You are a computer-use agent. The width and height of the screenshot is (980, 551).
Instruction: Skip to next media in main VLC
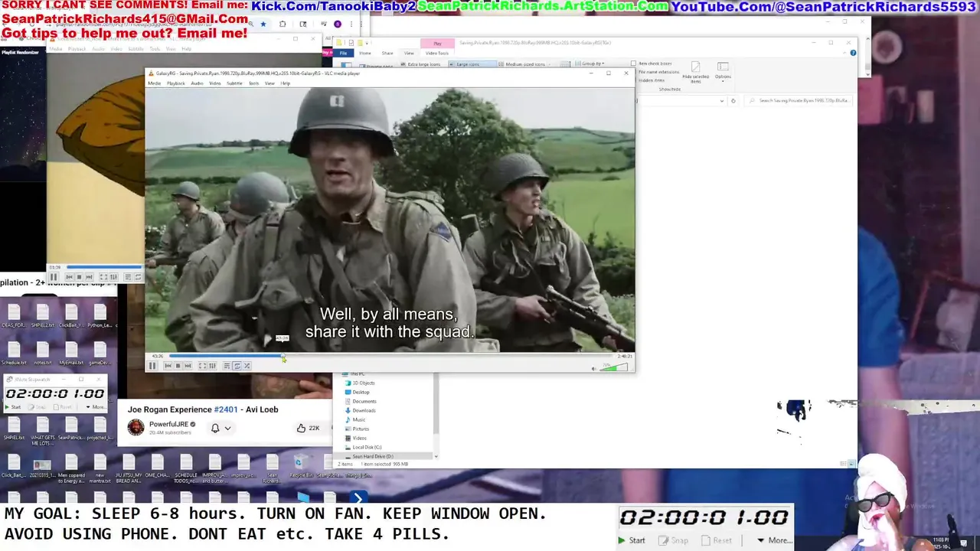click(188, 366)
